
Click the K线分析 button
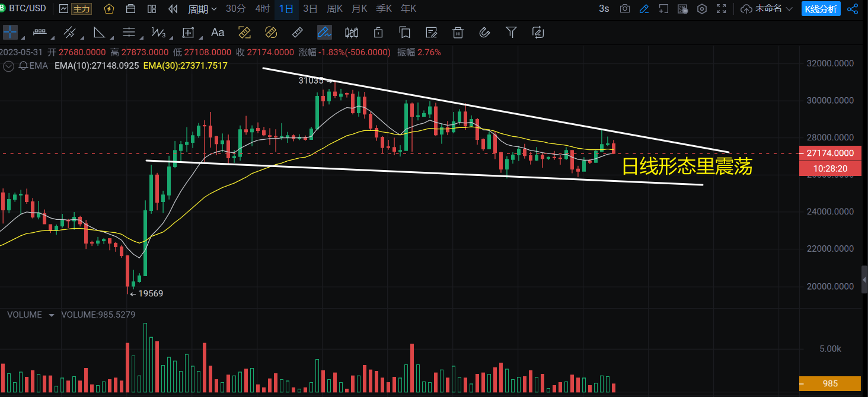[x=820, y=9]
